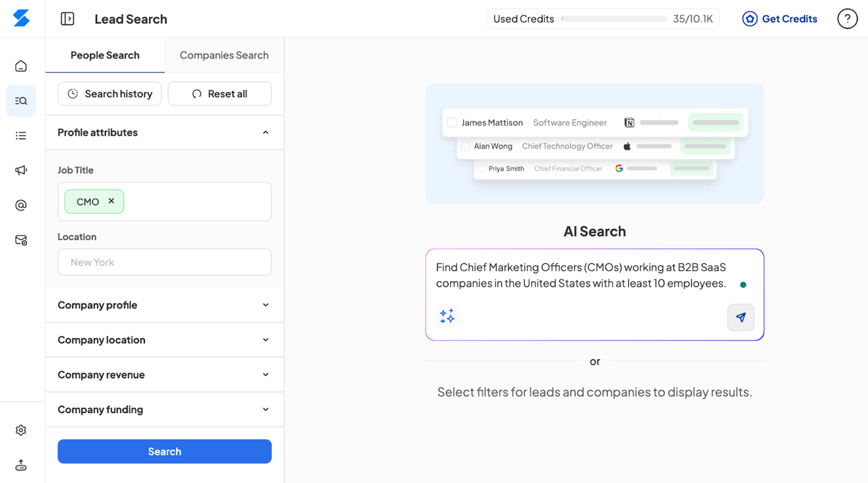Screen dimensions: 868x483
Task: Open the lists icon in sidebar
Action: click(x=21, y=135)
